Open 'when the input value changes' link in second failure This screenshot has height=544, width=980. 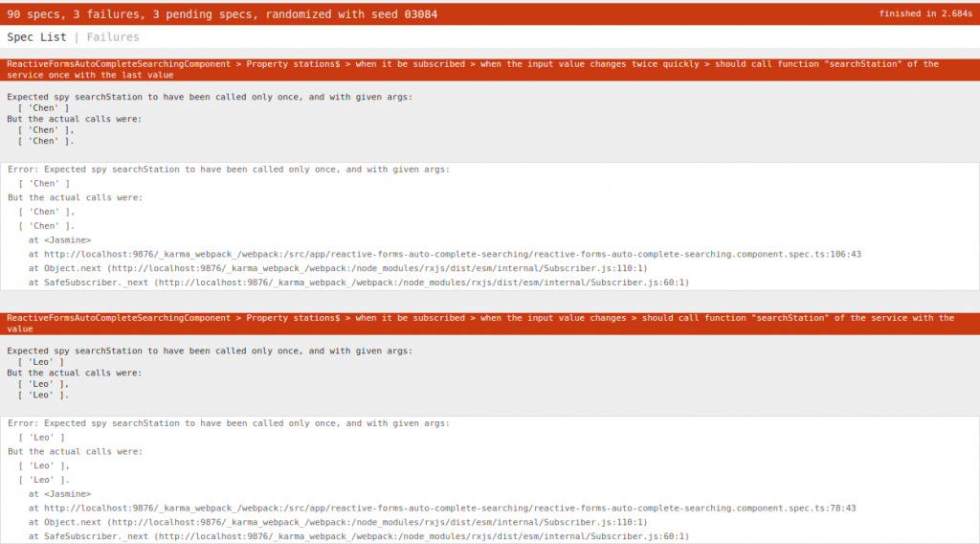click(553, 318)
